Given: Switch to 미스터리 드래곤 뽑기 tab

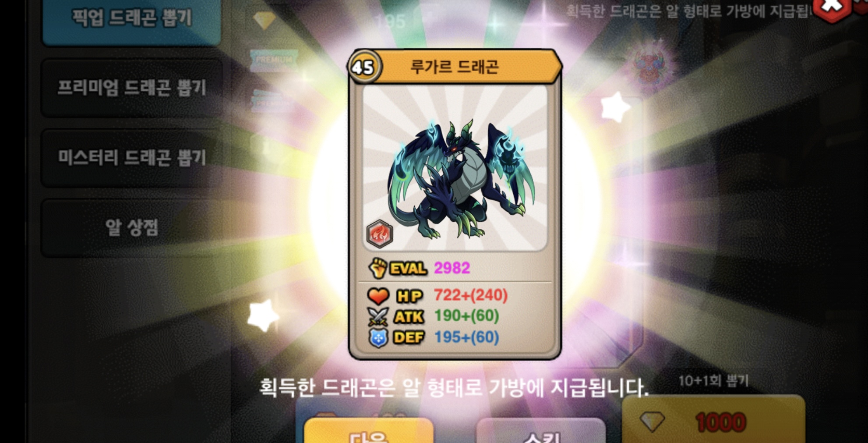Looking at the screenshot, I should point(131,158).
